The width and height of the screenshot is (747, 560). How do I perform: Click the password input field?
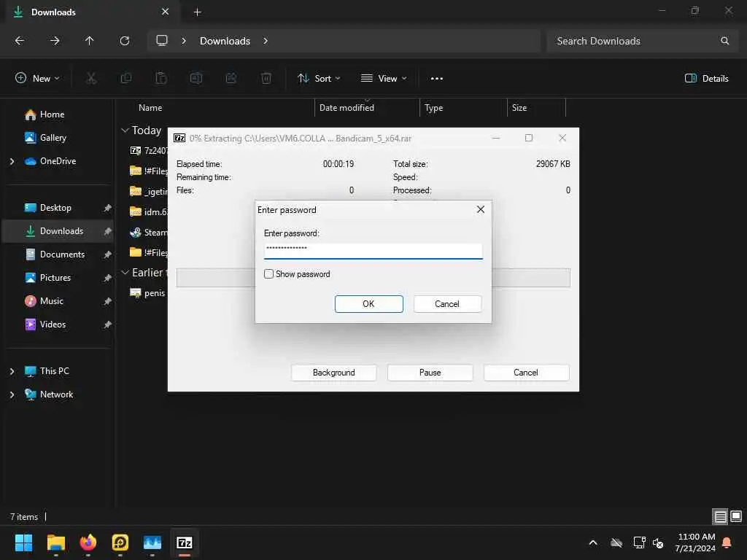373,249
